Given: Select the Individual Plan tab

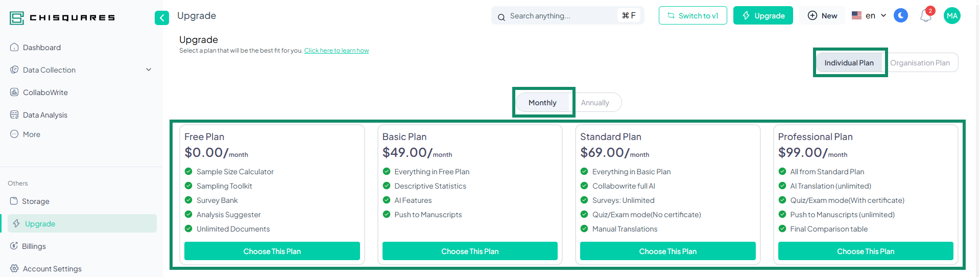Looking at the screenshot, I should tap(849, 63).
